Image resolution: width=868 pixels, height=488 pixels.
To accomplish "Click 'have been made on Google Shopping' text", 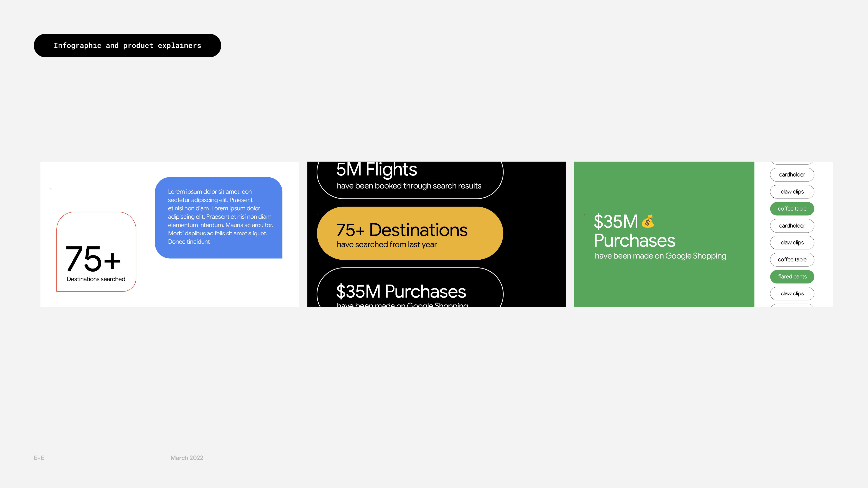I will 660,256.
